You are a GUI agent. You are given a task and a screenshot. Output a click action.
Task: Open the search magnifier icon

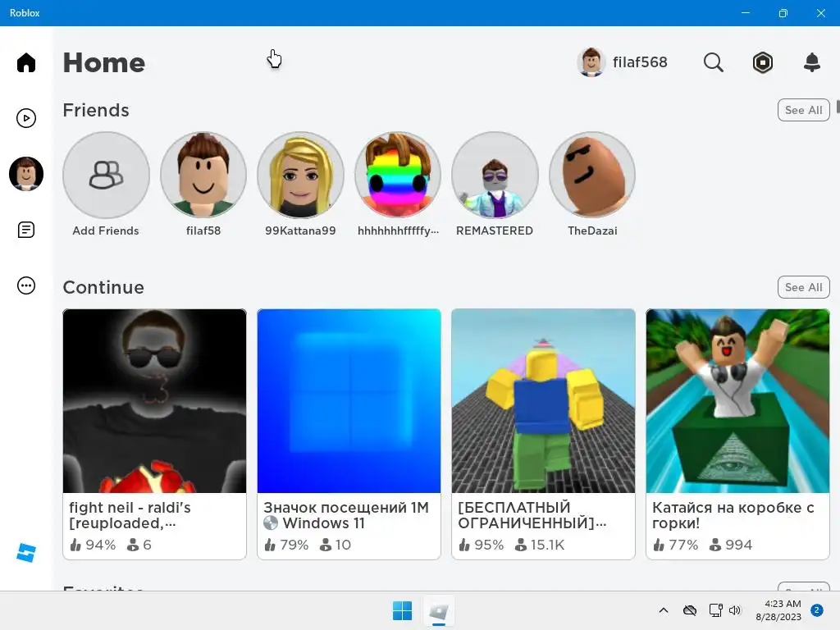713,62
